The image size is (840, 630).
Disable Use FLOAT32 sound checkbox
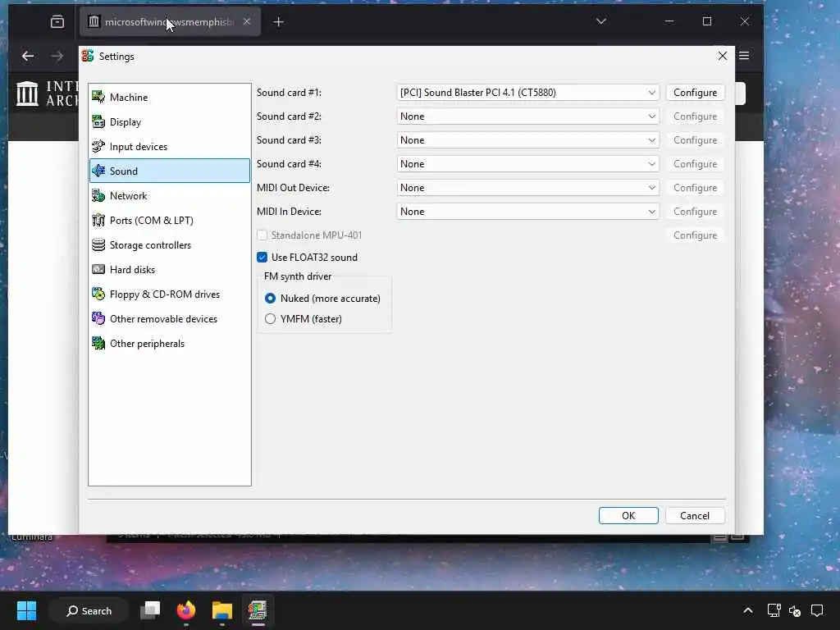pos(262,257)
